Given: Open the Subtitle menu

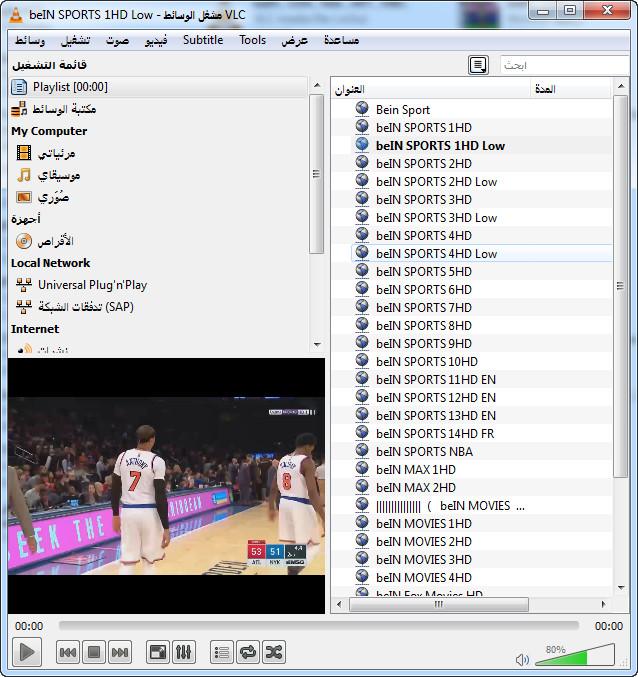Looking at the screenshot, I should coord(203,40).
